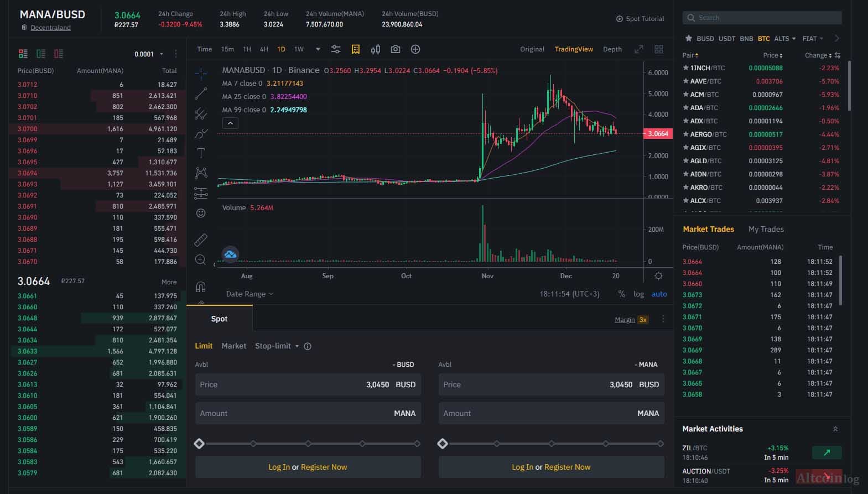Open chart settings gear below price axis
The width and height of the screenshot is (868, 494).
point(658,275)
